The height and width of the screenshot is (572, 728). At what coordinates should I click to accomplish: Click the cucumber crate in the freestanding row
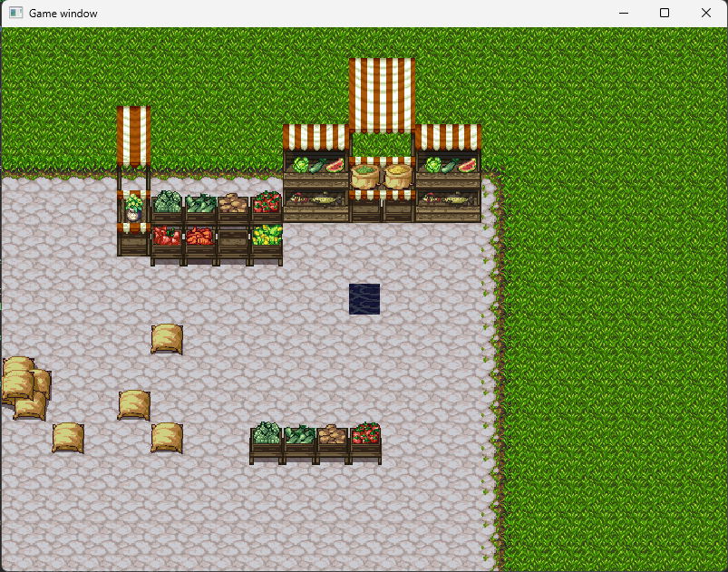coord(299,443)
